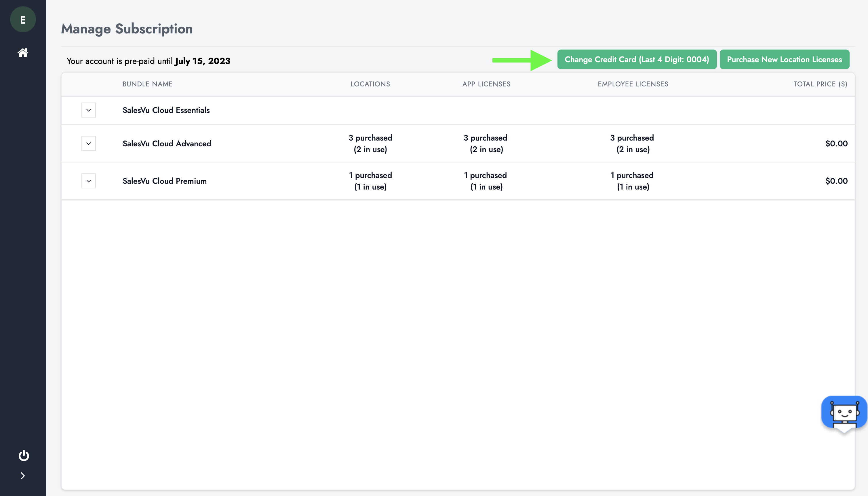
Task: Click the Bundle Name column header
Action: click(147, 84)
